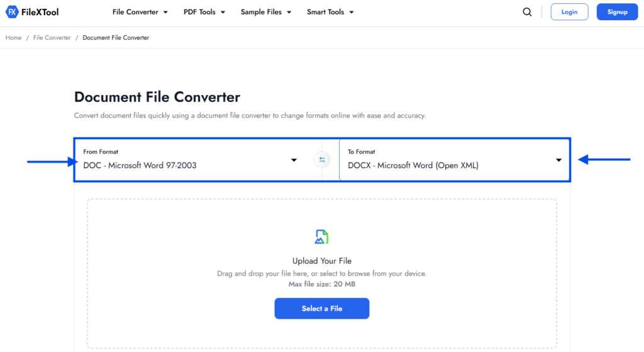
Task: Open the File Converter menu
Action: (x=140, y=12)
